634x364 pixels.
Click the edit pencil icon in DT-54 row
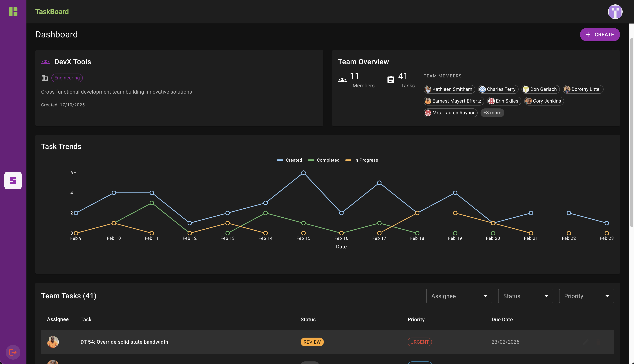click(x=586, y=342)
